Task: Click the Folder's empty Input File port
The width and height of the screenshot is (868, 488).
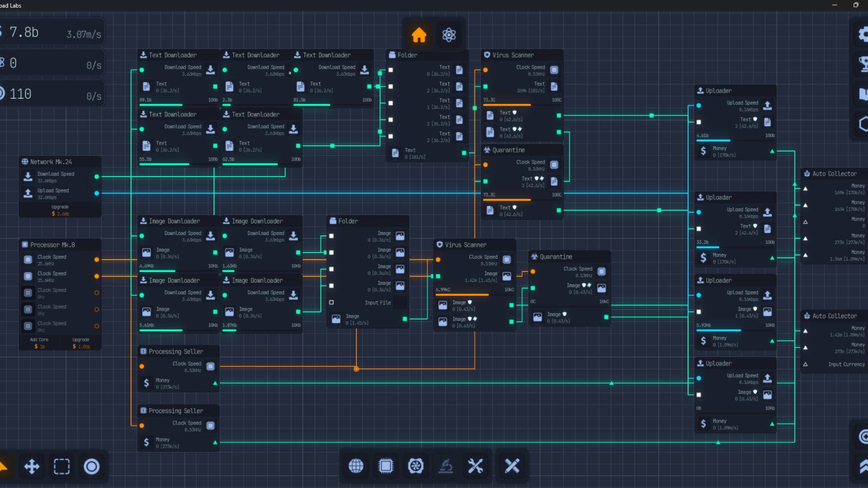Action: pos(331,302)
